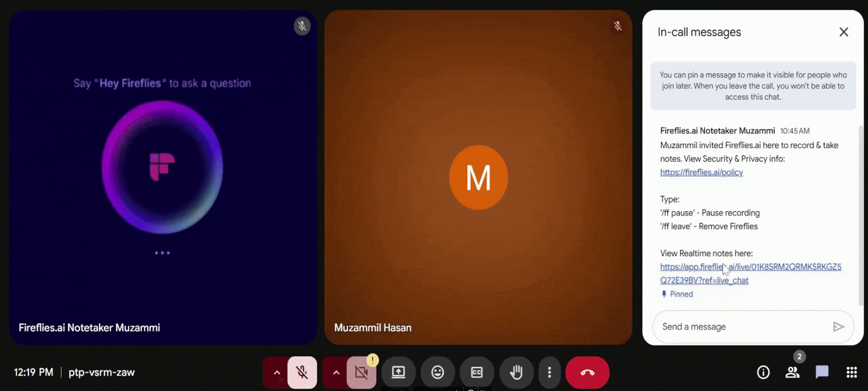Click the muted mic icon on Fireflies tile
868x391 pixels.
point(302,26)
